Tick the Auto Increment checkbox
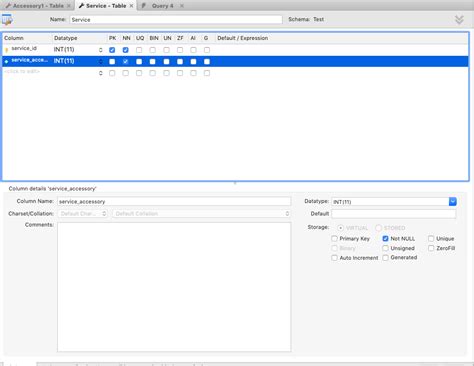Viewport: 474px width, 366px height. 334,258
